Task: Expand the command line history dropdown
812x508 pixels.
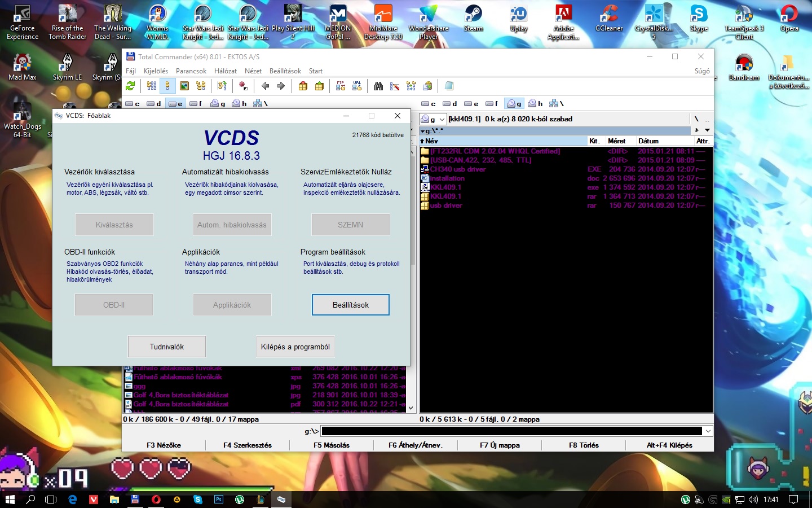Action: point(708,431)
